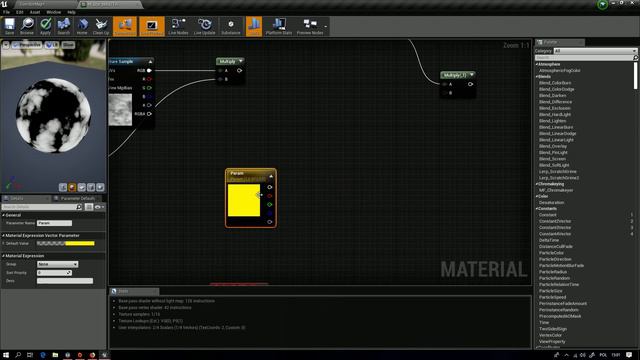The width and height of the screenshot is (640, 360).
Task: Click input pin A on the Multiply(,1) node
Action: [444, 84]
